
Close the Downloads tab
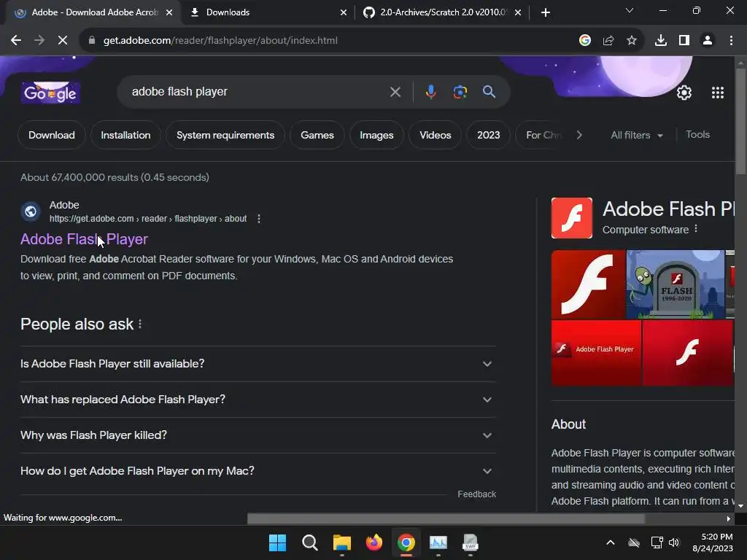tap(344, 12)
